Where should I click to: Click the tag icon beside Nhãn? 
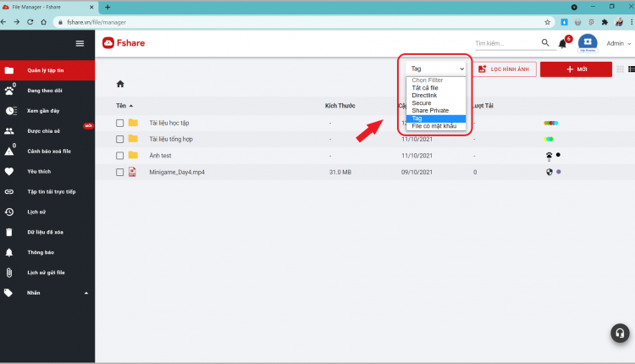point(8,293)
